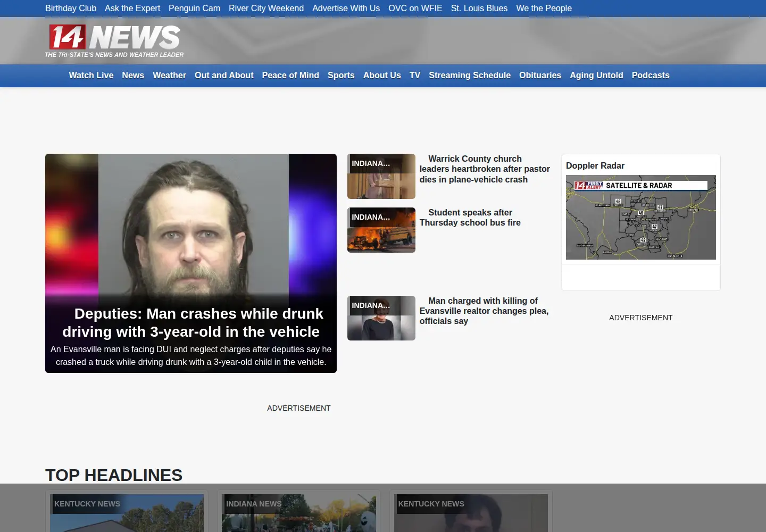The height and width of the screenshot is (532, 766).
Task: Go to River City Weekend
Action: click(x=266, y=9)
